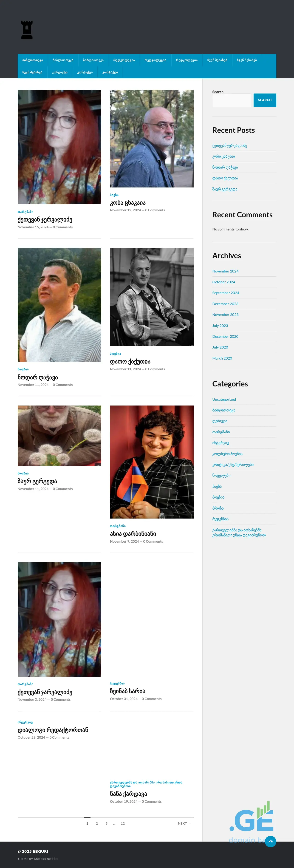294x868 pixels.
Task: Click the Search button in sidebar
Action: [x=265, y=100]
